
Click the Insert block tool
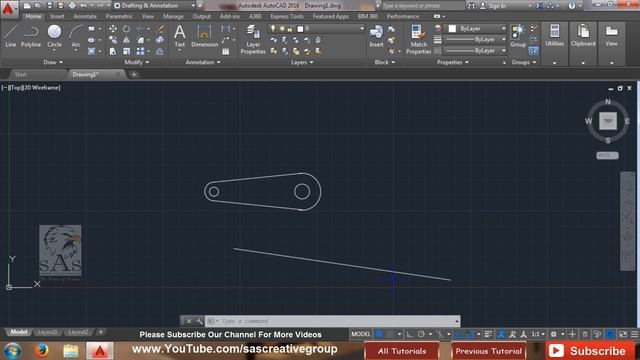tap(376, 37)
